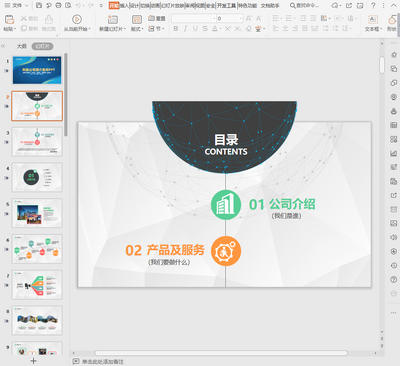The width and height of the screenshot is (400, 366).
Task: Select the Home (开始) ribbon tab
Action: click(x=114, y=5)
